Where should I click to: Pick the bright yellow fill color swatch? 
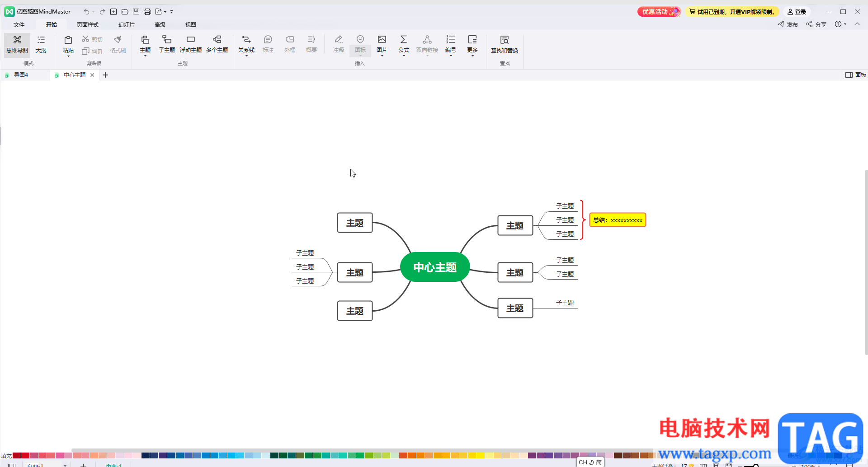point(481,455)
